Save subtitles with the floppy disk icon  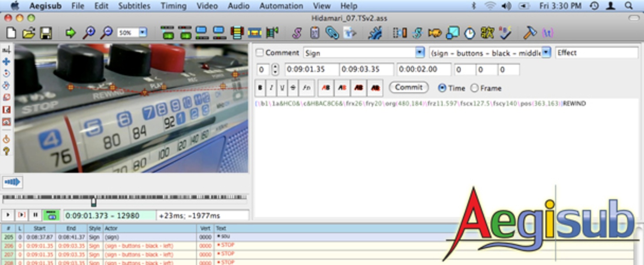tap(46, 33)
